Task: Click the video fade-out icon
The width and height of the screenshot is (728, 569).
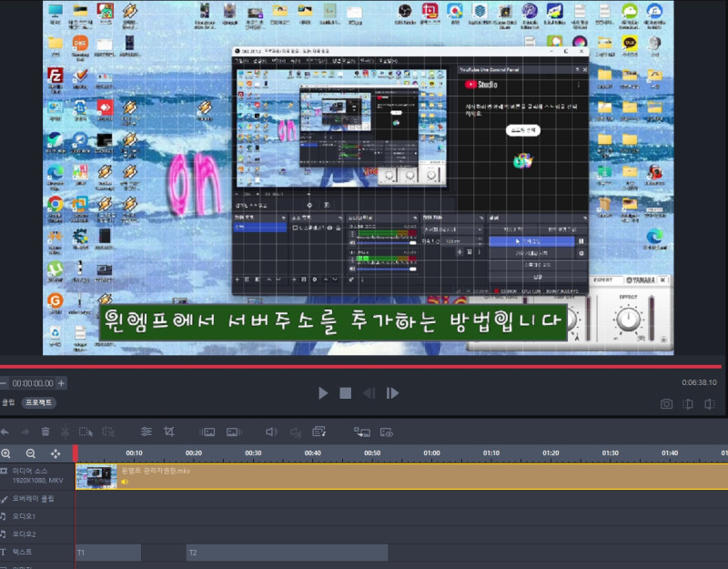Action: point(234,432)
